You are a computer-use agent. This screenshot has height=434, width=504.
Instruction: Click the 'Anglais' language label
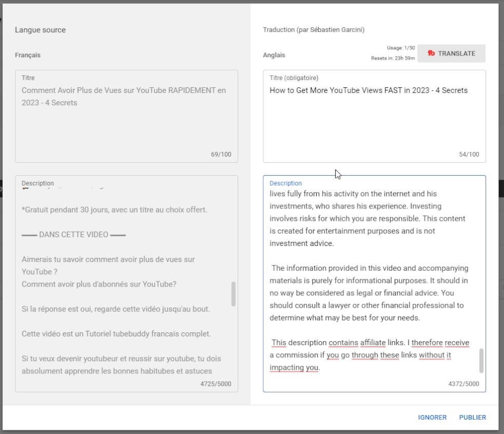[x=274, y=55]
